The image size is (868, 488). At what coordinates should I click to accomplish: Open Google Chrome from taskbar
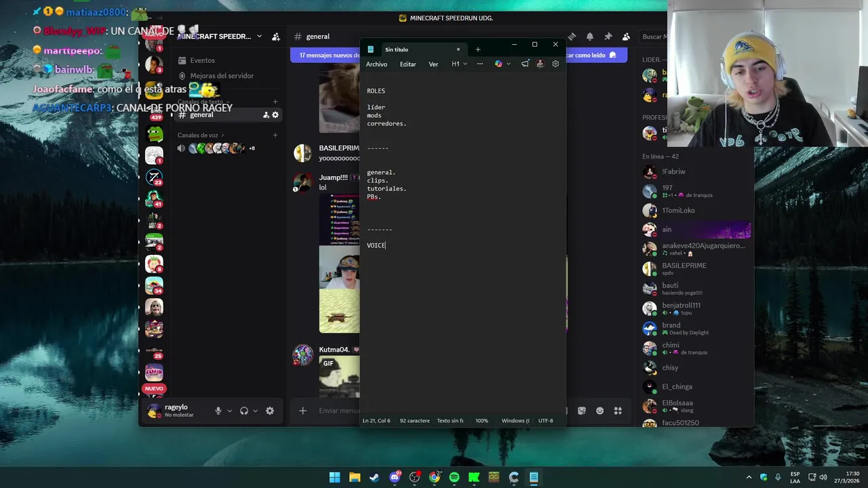[435, 477]
